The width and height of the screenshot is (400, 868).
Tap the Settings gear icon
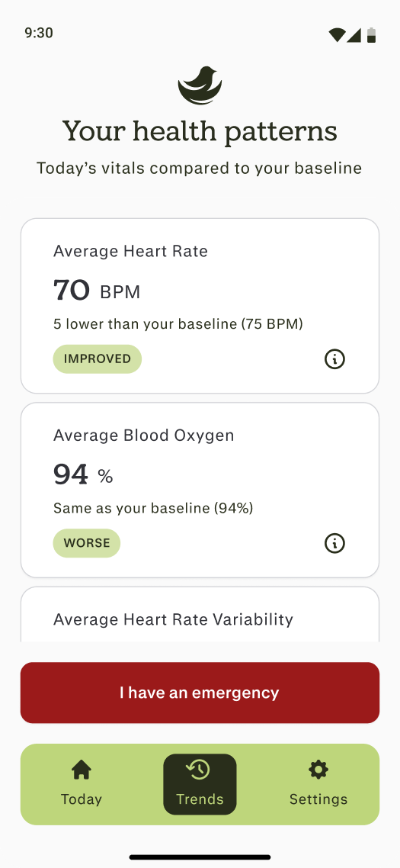[x=318, y=770]
